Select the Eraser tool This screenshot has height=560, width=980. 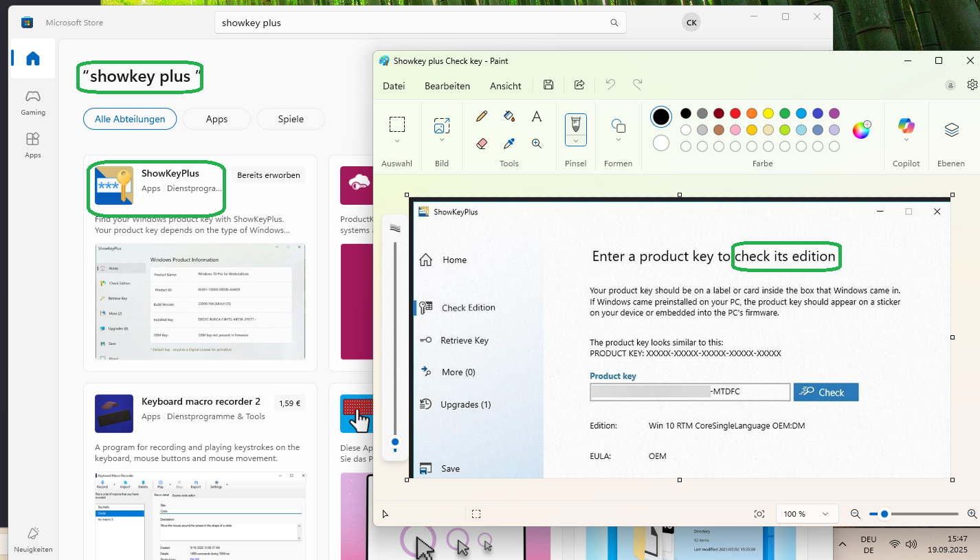pos(482,144)
